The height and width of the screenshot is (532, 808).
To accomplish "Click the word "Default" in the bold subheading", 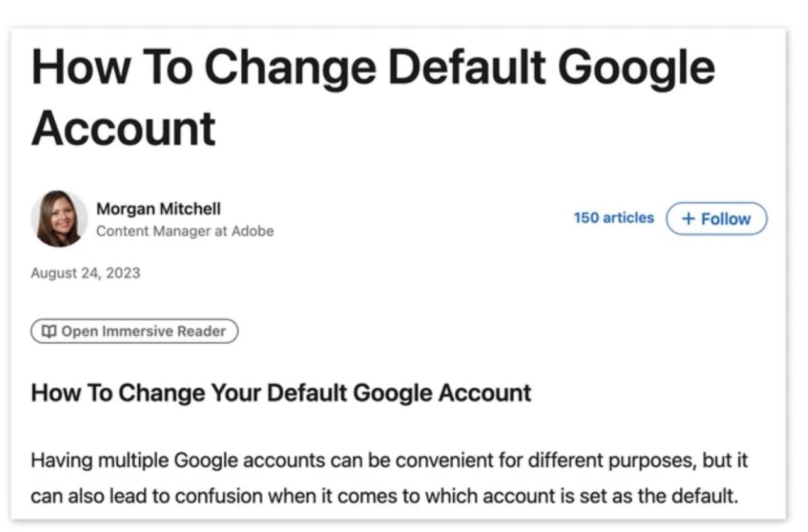I will click(x=307, y=393).
